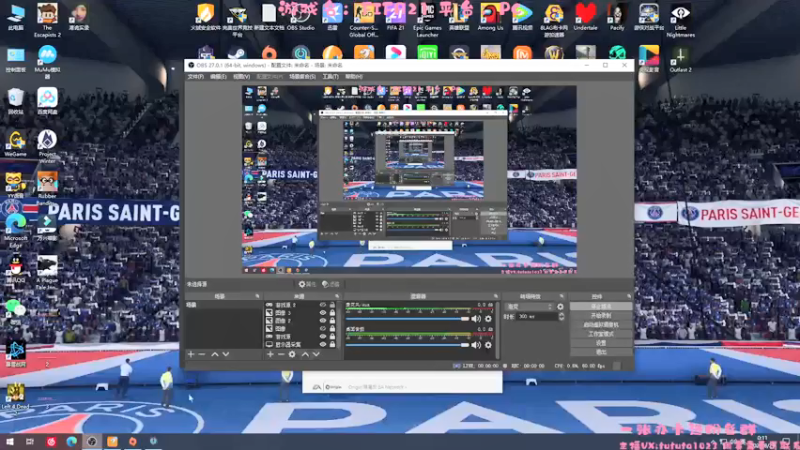
Task: Open OBS Studio desktop shortcut
Action: click(x=301, y=17)
